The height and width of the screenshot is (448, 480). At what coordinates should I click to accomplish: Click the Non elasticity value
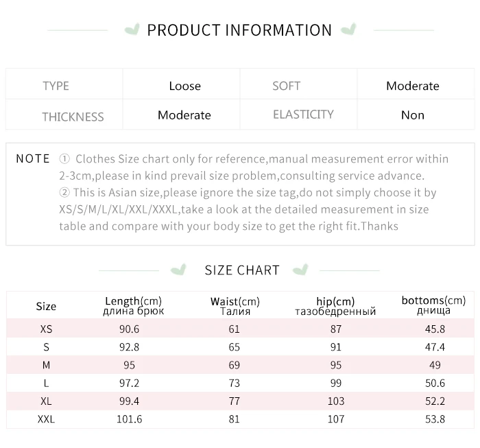413,115
